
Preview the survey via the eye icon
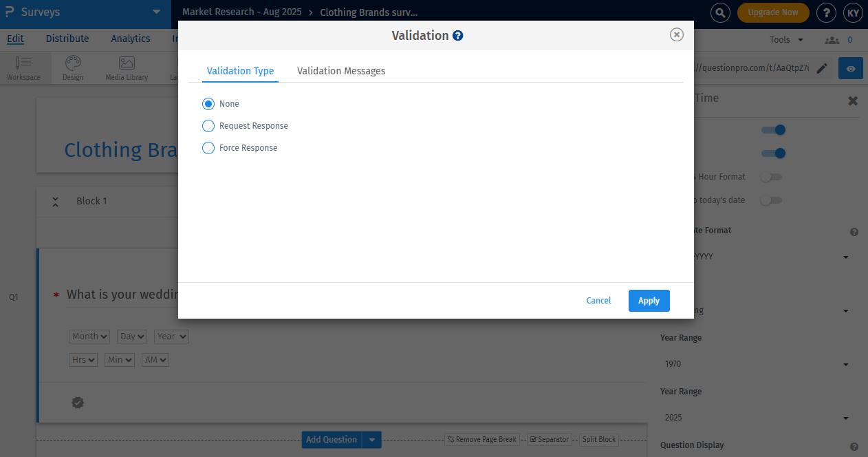[x=850, y=69]
